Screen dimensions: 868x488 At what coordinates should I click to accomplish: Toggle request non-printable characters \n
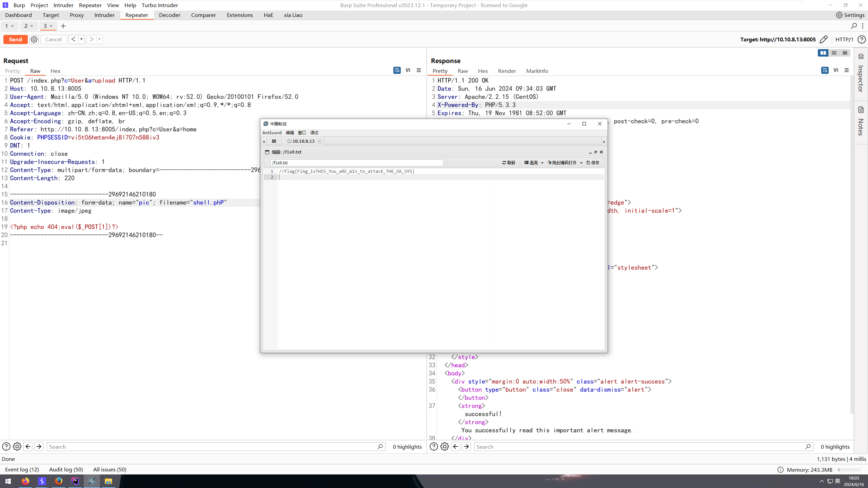(408, 70)
